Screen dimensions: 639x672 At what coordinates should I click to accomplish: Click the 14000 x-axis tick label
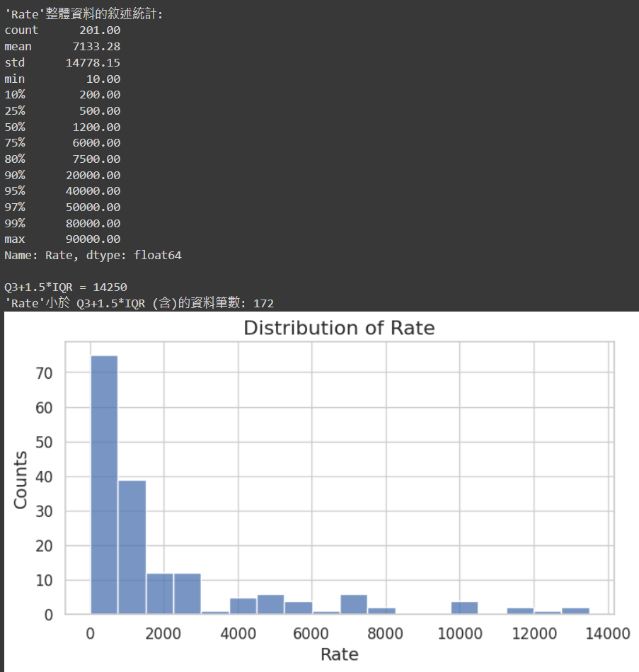(607, 634)
